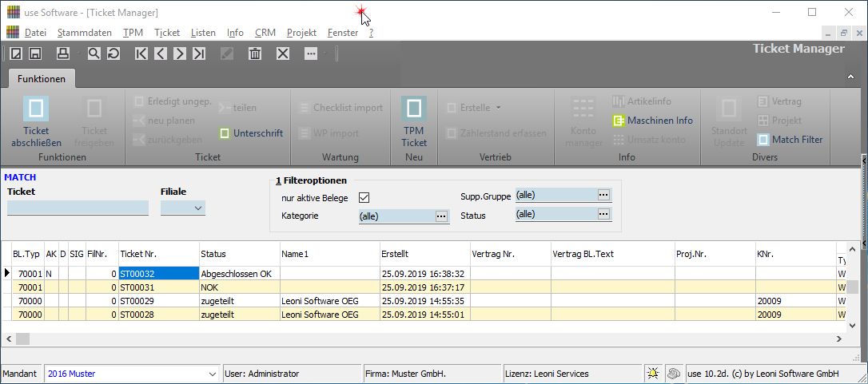The width and height of the screenshot is (868, 384).
Task: Collapse the ribbon with up chevron
Action: point(851,77)
